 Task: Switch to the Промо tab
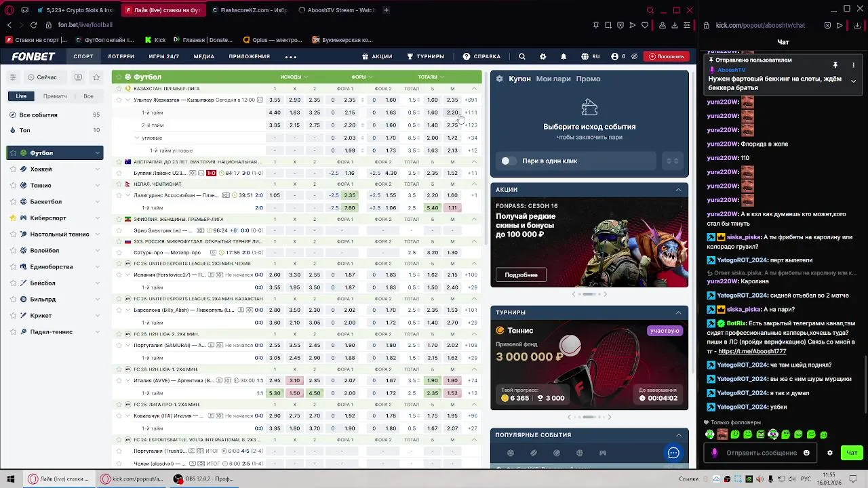(588, 79)
